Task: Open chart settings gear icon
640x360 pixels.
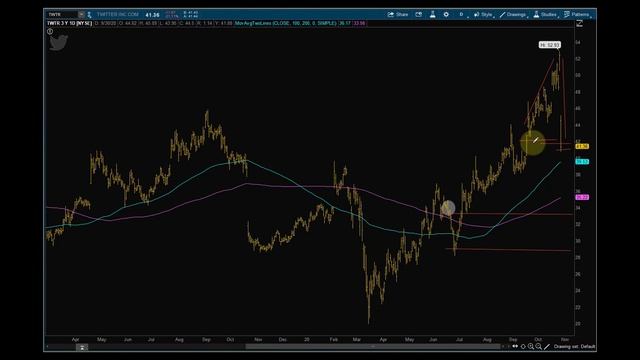Action: [446, 14]
